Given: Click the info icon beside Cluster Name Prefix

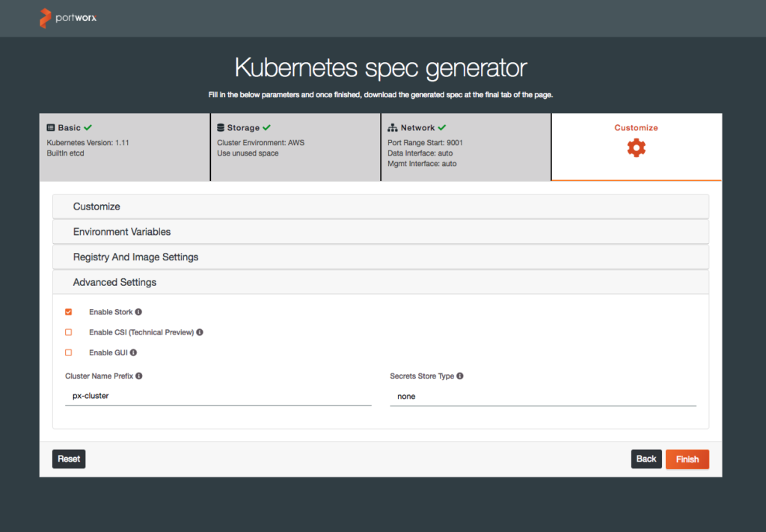Looking at the screenshot, I should tap(139, 376).
